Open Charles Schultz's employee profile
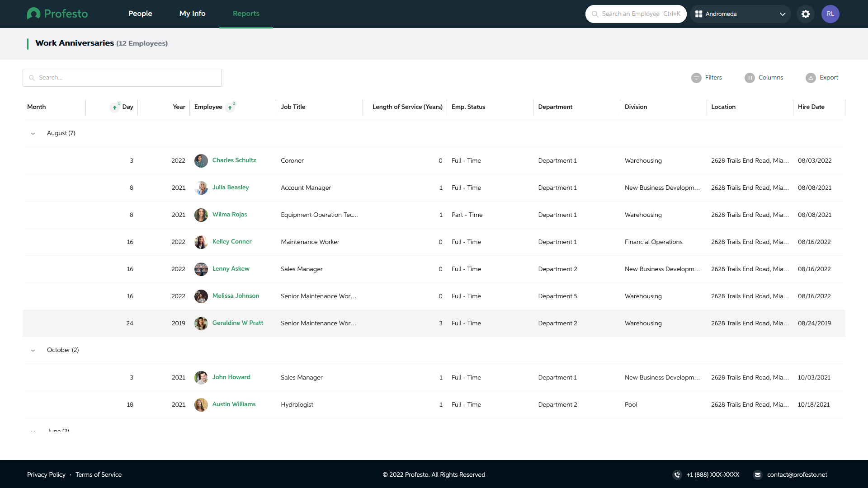Image resolution: width=868 pixels, height=488 pixels. point(234,160)
